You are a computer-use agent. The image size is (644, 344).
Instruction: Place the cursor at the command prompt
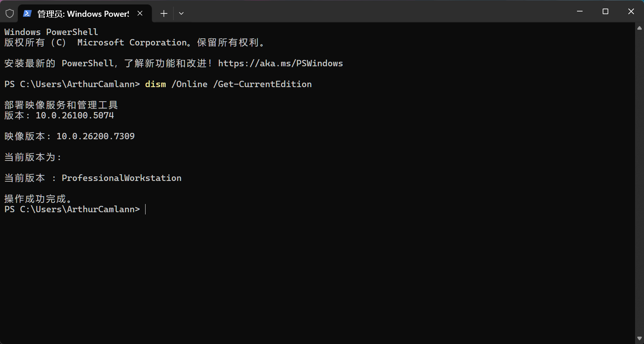click(146, 209)
